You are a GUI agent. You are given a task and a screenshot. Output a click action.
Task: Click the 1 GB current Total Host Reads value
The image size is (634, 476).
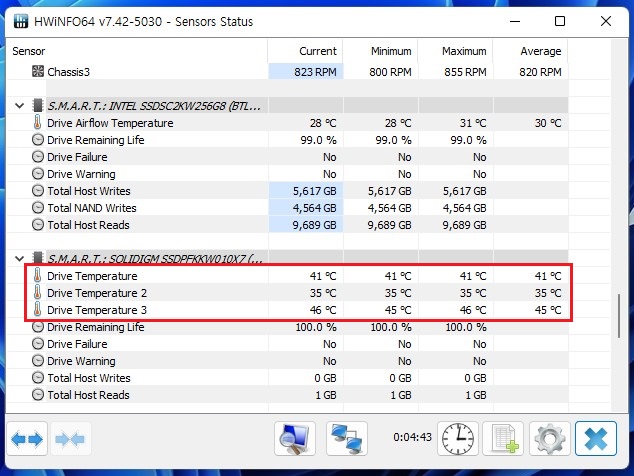(x=326, y=395)
